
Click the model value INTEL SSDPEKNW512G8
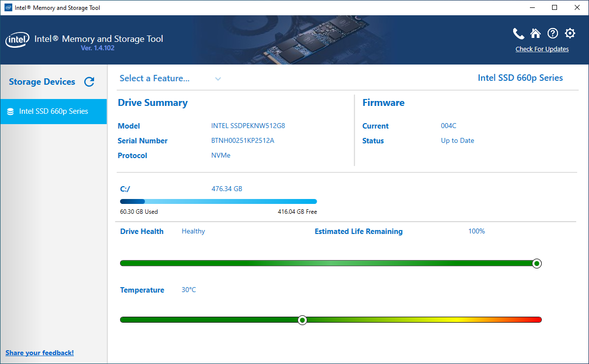point(248,126)
